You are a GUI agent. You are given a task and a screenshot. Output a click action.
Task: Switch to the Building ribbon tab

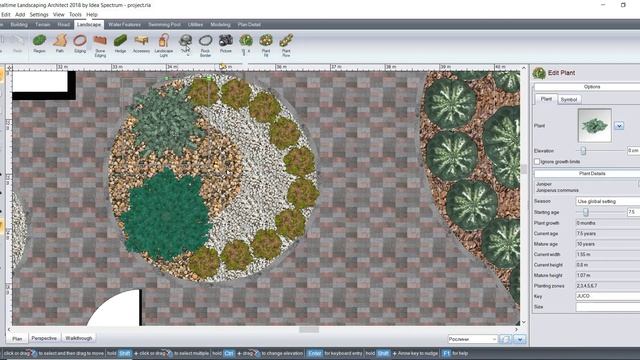[19, 24]
